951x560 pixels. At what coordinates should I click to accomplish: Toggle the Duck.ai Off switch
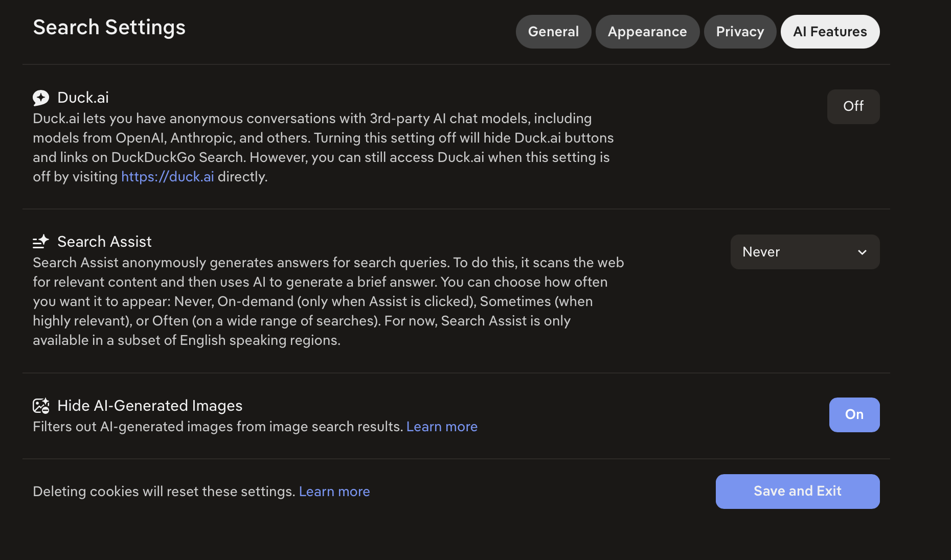point(853,106)
